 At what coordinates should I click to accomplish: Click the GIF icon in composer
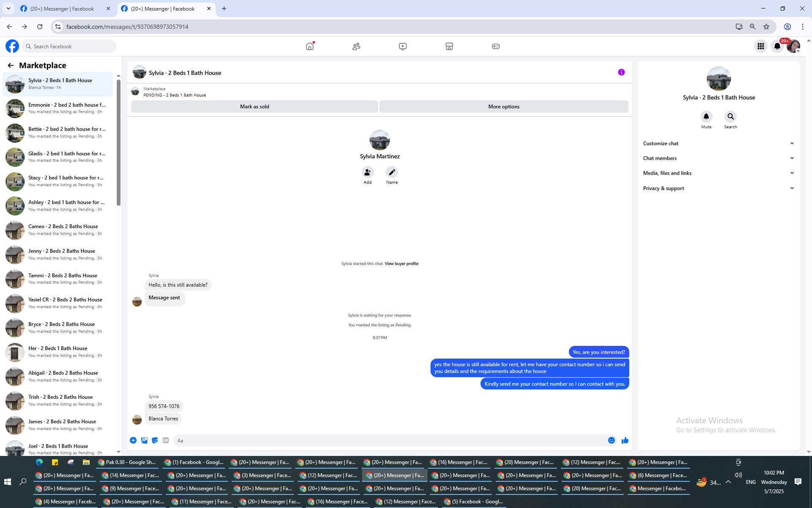click(x=166, y=441)
